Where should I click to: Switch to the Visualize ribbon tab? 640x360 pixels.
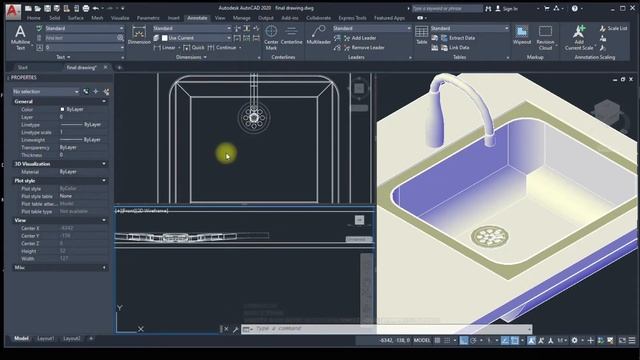coord(120,18)
